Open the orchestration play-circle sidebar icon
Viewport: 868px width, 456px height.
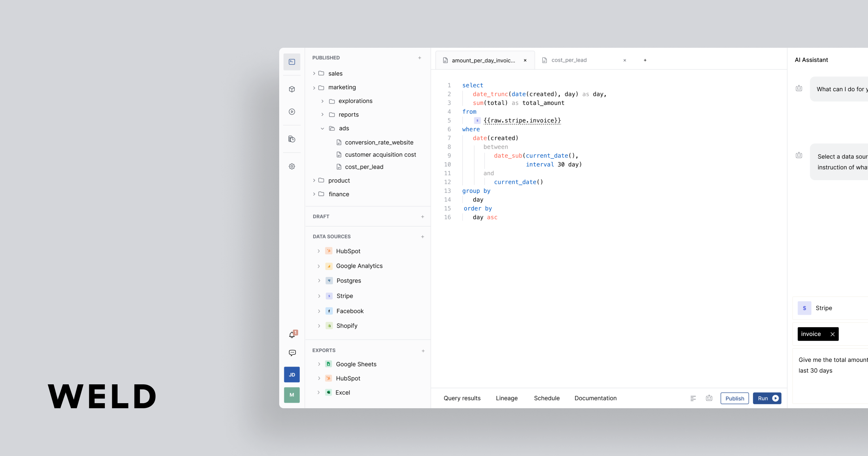tap(292, 111)
